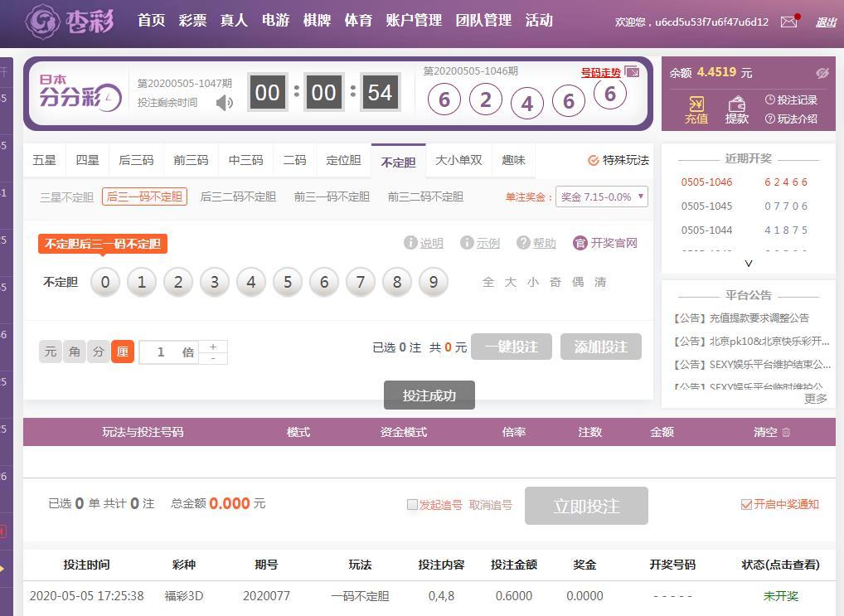
Task: Uncheck 开启中奖通知 win notification
Action: [746, 505]
